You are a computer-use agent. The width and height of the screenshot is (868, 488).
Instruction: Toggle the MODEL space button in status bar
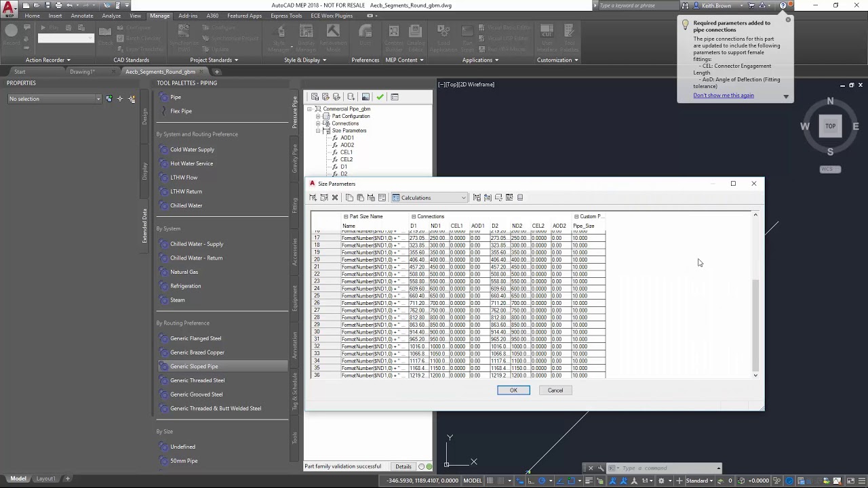click(473, 481)
